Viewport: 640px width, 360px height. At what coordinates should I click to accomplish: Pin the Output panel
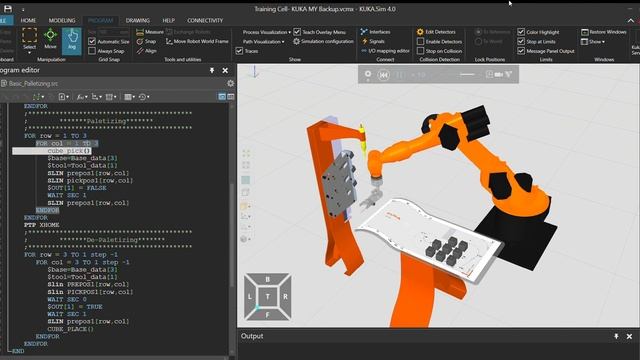tap(616, 336)
